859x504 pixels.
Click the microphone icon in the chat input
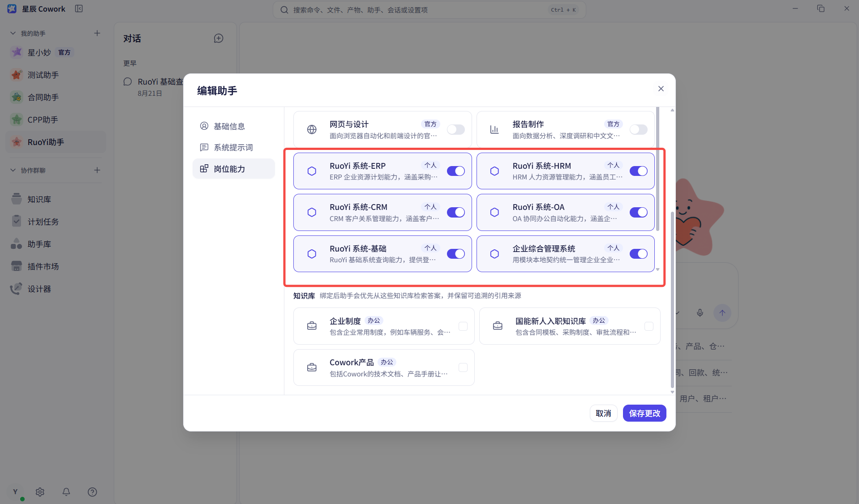(700, 313)
